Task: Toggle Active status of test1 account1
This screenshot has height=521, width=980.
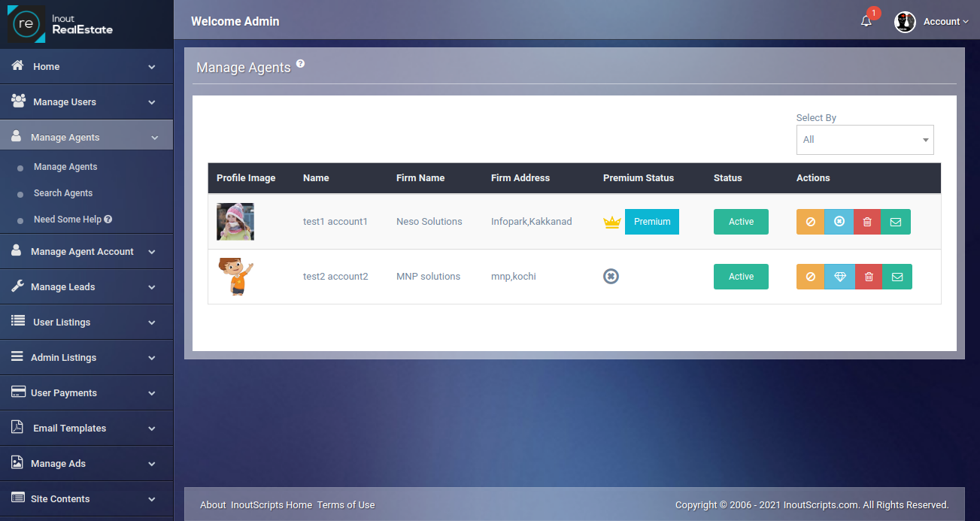Action: (741, 222)
